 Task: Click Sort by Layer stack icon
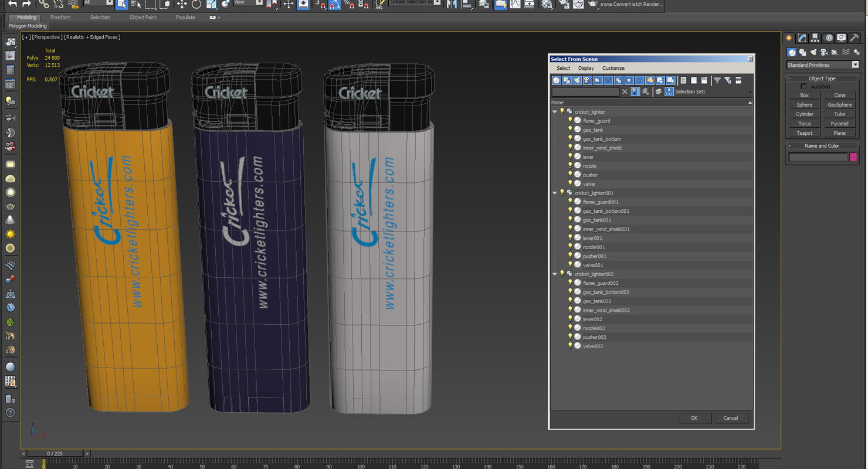point(659,91)
